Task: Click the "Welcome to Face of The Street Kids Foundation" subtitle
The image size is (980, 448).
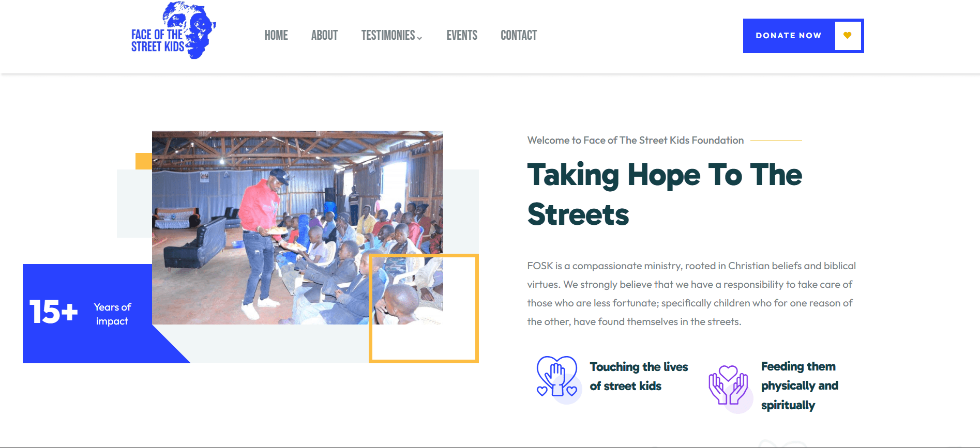Action: click(635, 141)
